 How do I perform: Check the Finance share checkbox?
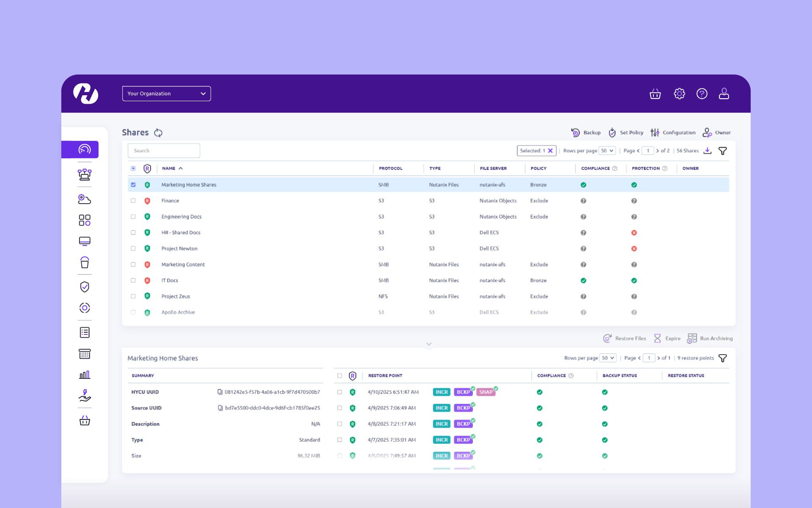click(133, 201)
